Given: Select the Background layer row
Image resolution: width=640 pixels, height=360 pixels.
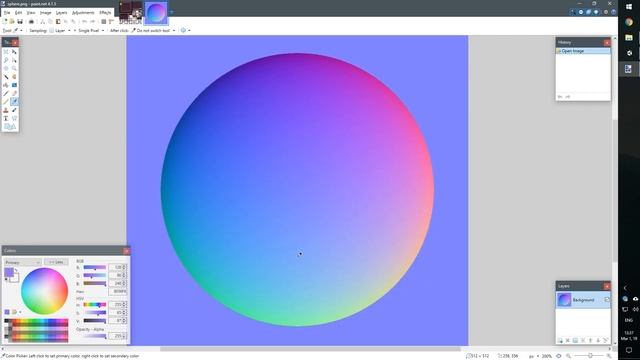Looking at the screenshot, I should point(583,300).
